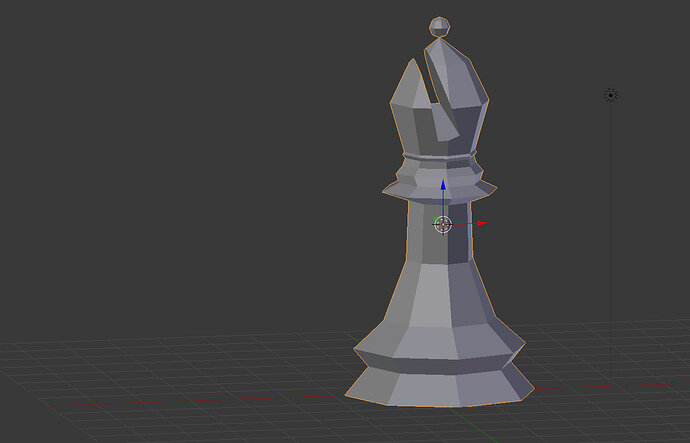Click the thin ring beneath the mitre head

(x=440, y=156)
